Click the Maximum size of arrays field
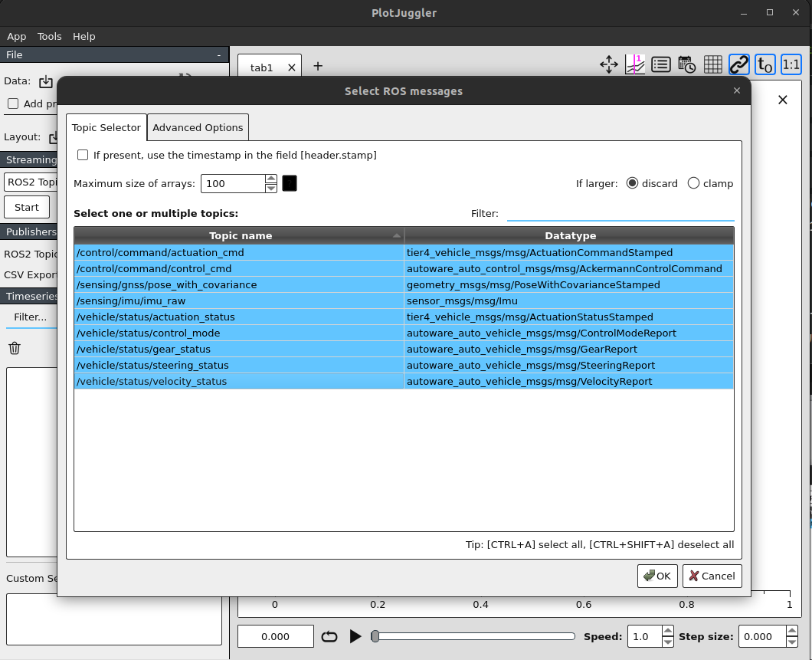The image size is (812, 660). coord(233,183)
